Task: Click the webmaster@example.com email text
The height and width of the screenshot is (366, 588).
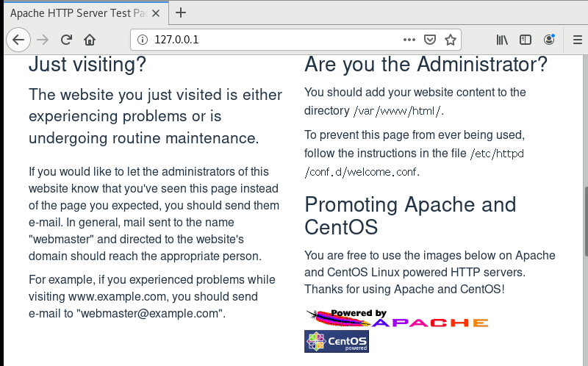Action: (x=150, y=313)
